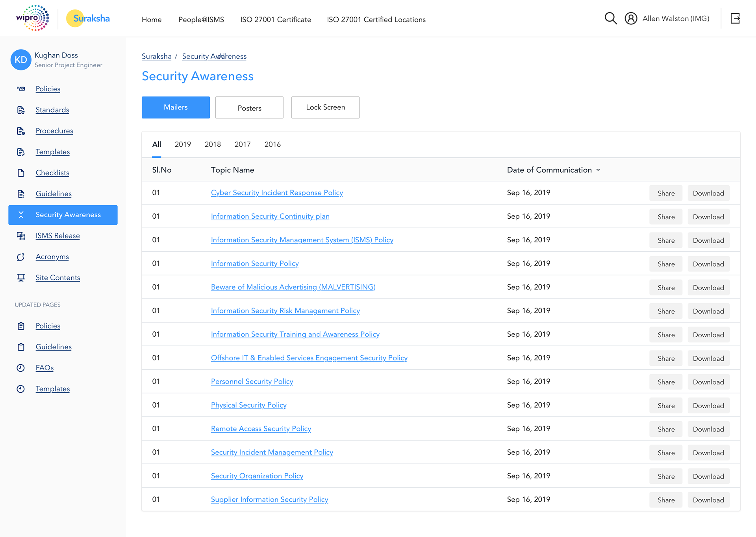This screenshot has width=756, height=537.
Task: Click the Policies envelope icon in sidebar
Action: 21,89
